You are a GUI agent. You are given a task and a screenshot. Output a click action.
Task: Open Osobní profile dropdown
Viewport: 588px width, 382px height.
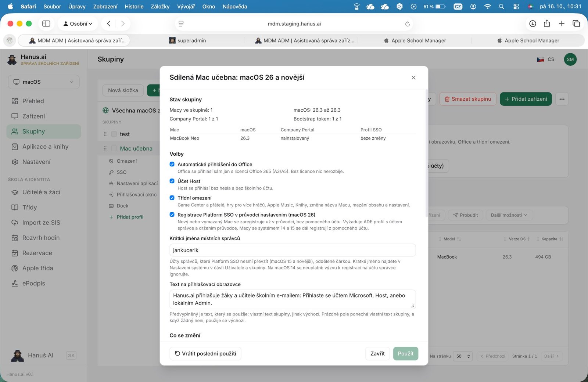[x=78, y=24]
